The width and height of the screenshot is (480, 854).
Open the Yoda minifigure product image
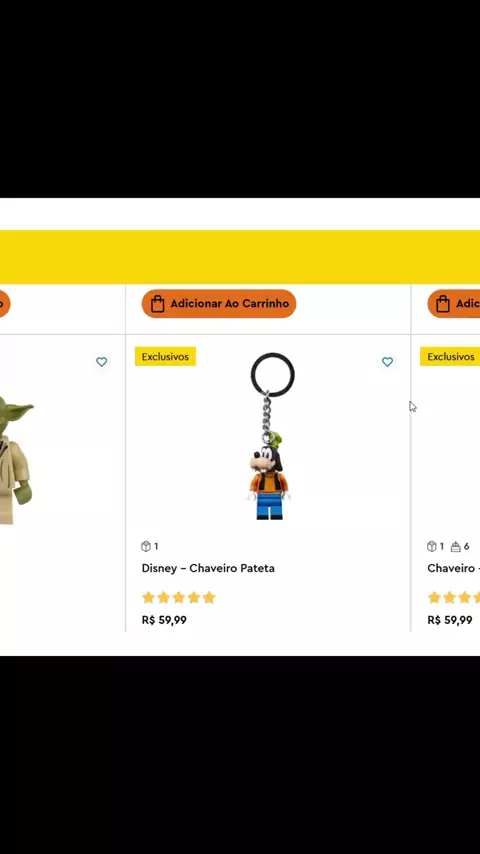(x=16, y=460)
